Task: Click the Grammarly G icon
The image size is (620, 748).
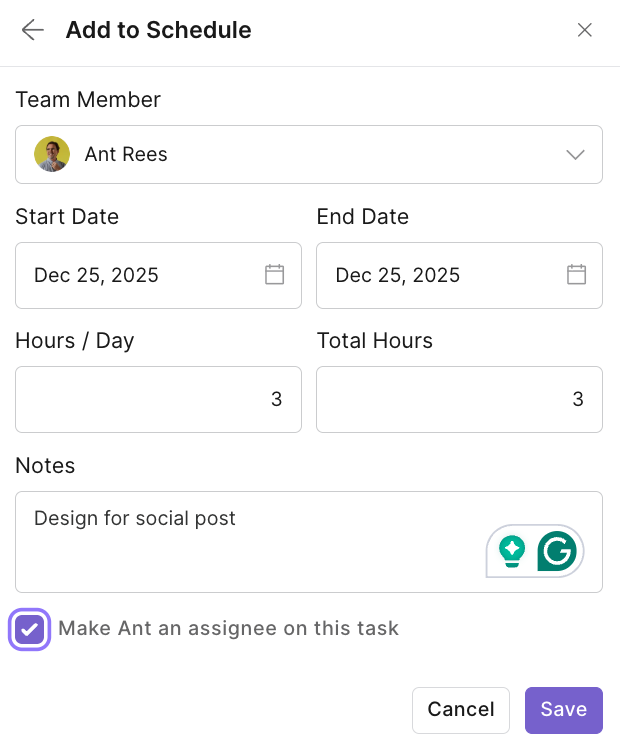Action: click(x=556, y=551)
